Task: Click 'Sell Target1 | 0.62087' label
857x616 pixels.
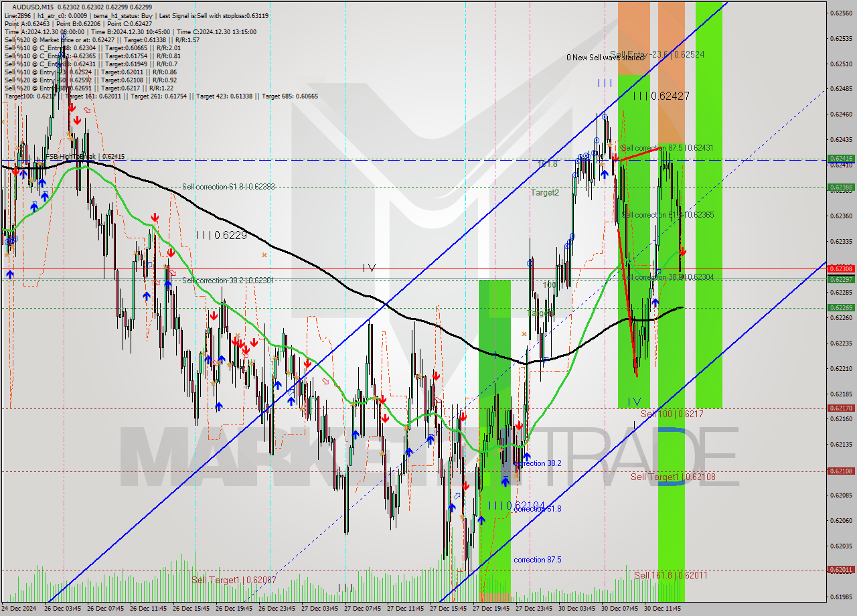Action: [234, 580]
